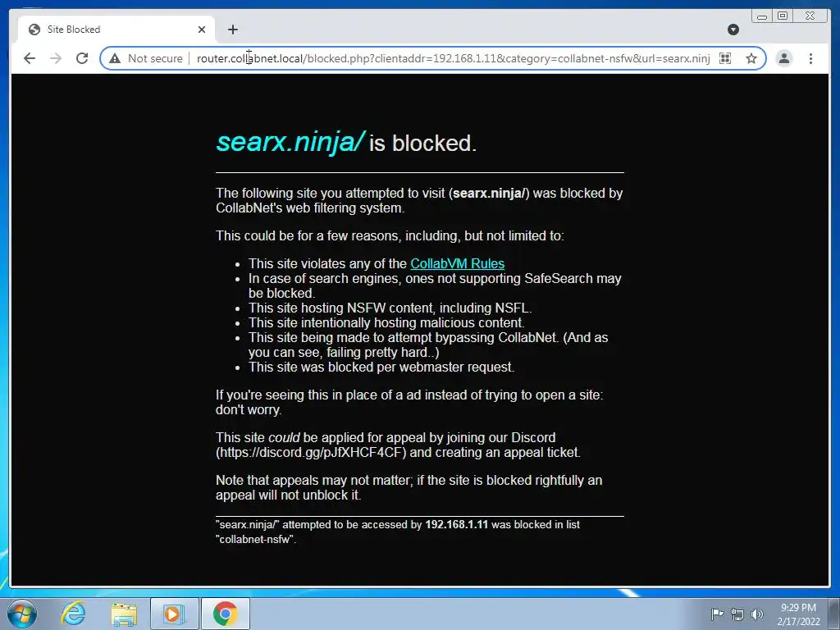The image size is (840, 630).
Task: Click the bold searx.ninja/ in first paragraph
Action: (x=489, y=194)
